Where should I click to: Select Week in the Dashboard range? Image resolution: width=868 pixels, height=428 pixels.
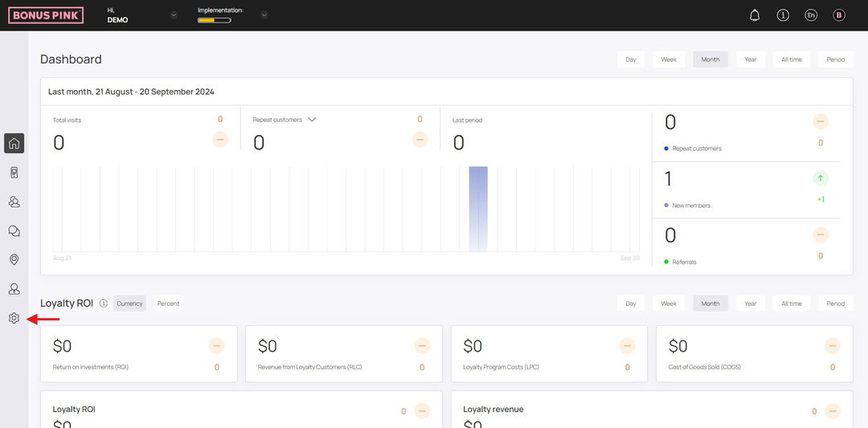(x=668, y=59)
